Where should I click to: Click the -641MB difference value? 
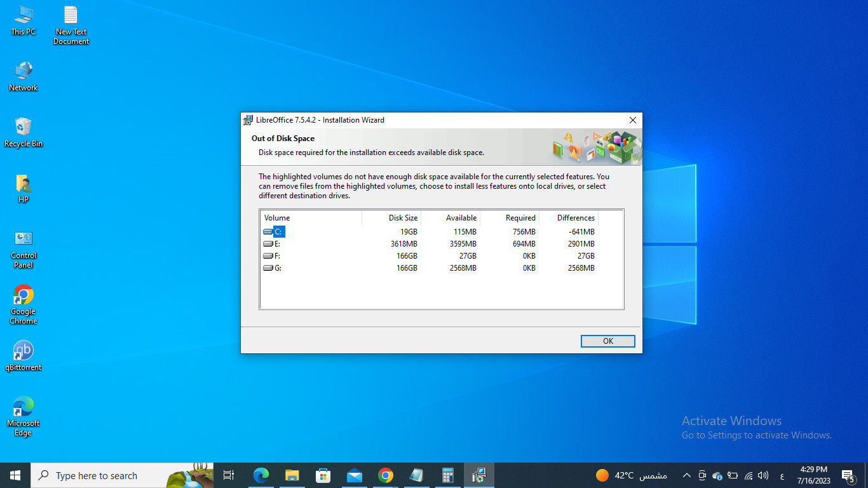point(581,232)
